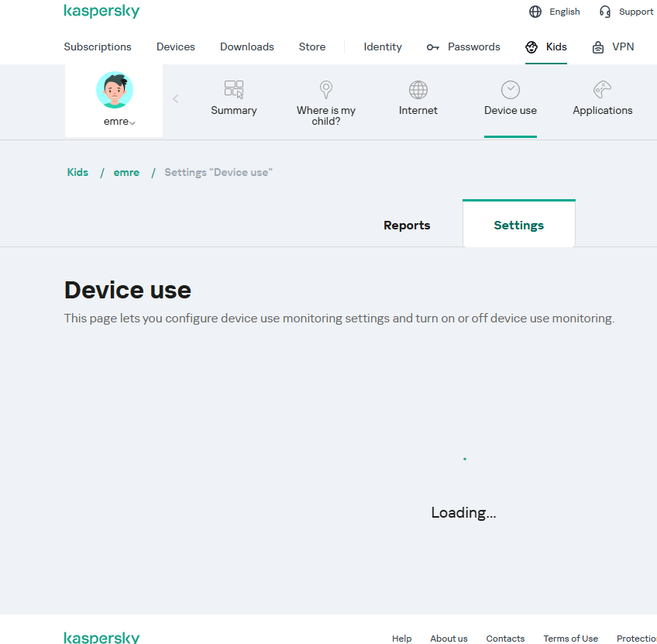Click the globe language icon
The width and height of the screenshot is (657, 644).
[535, 12]
